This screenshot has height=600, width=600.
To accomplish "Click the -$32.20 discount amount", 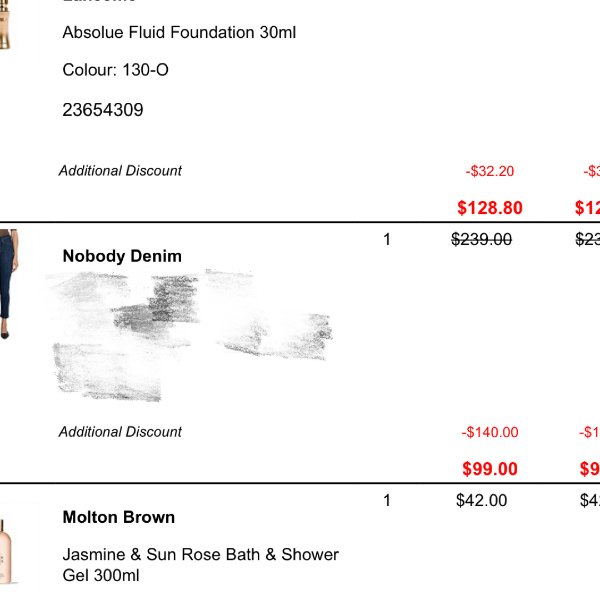I will (490, 171).
